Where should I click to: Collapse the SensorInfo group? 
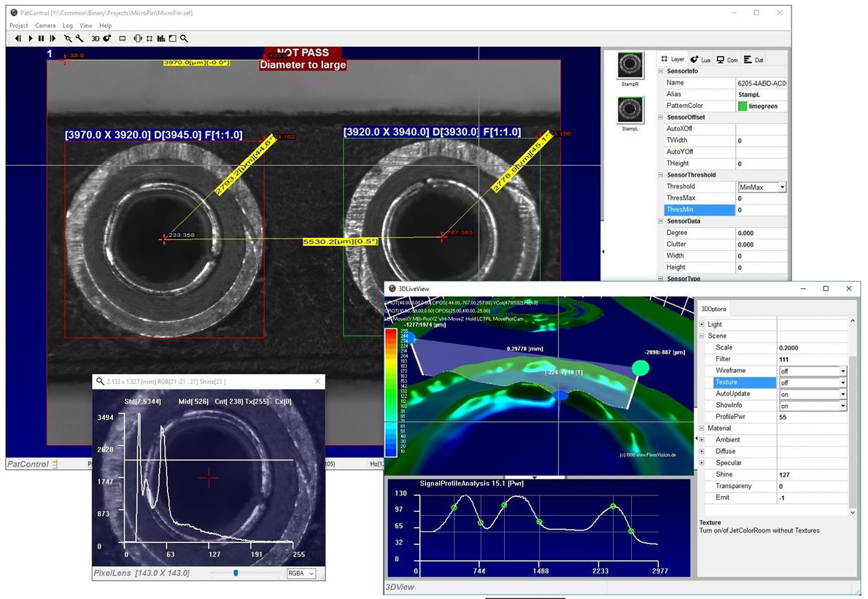(x=660, y=71)
